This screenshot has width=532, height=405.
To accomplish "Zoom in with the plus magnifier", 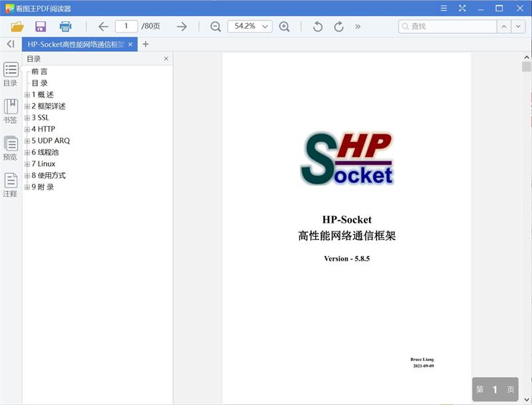I will pos(285,27).
